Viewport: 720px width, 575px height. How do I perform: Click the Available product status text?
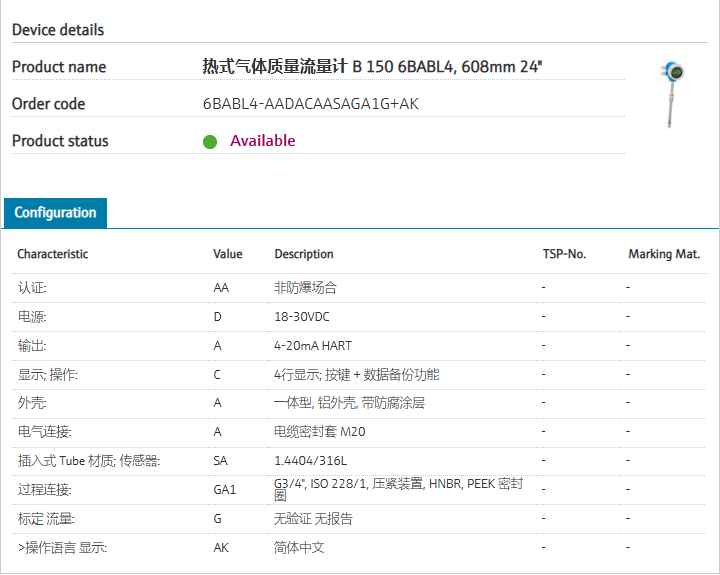pyautogui.click(x=262, y=141)
